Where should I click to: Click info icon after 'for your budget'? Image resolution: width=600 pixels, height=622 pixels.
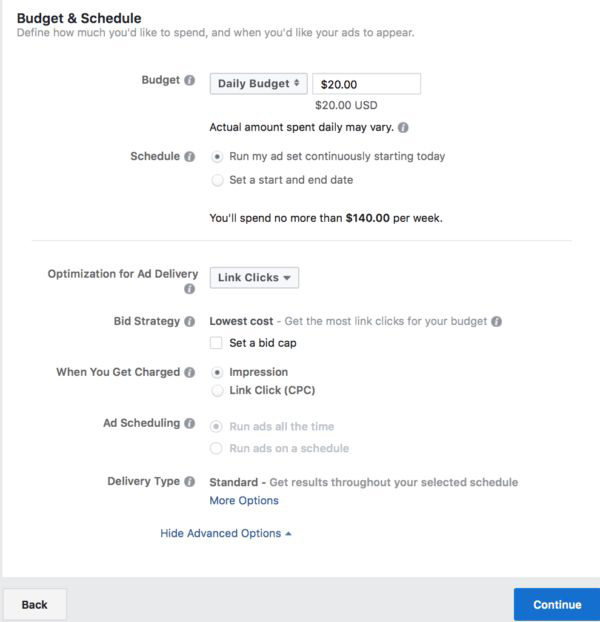[497, 322]
